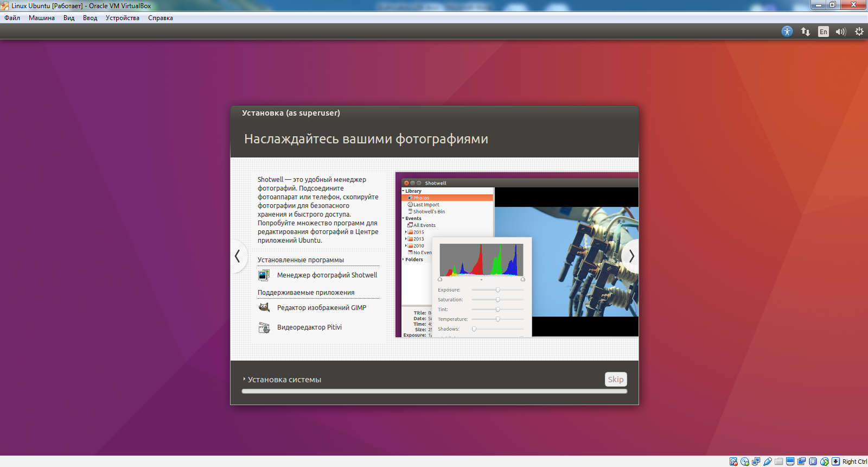Open the accessibility menu icon in top panel

(x=787, y=31)
